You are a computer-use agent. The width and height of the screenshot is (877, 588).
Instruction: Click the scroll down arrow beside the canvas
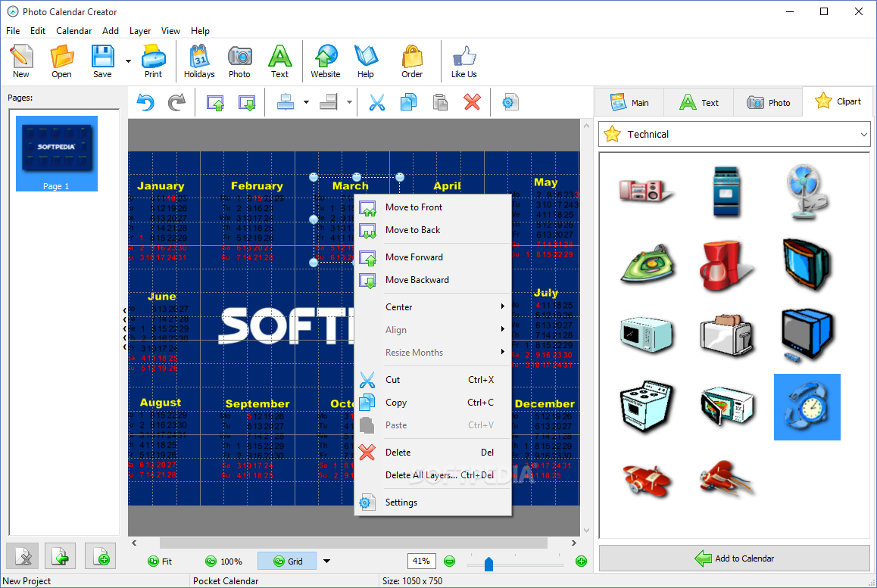[x=587, y=530]
